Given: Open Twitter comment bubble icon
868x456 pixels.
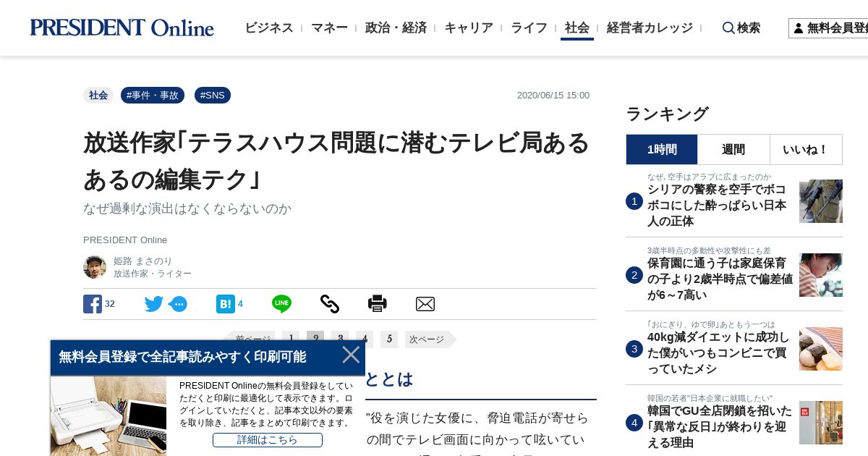Looking at the screenshot, I should (178, 304).
